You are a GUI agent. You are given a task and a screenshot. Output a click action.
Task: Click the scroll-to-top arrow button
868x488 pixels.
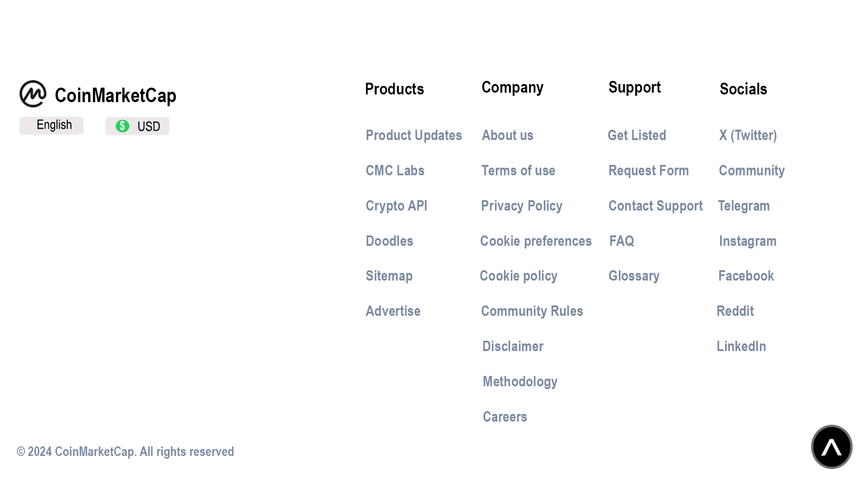tap(831, 446)
